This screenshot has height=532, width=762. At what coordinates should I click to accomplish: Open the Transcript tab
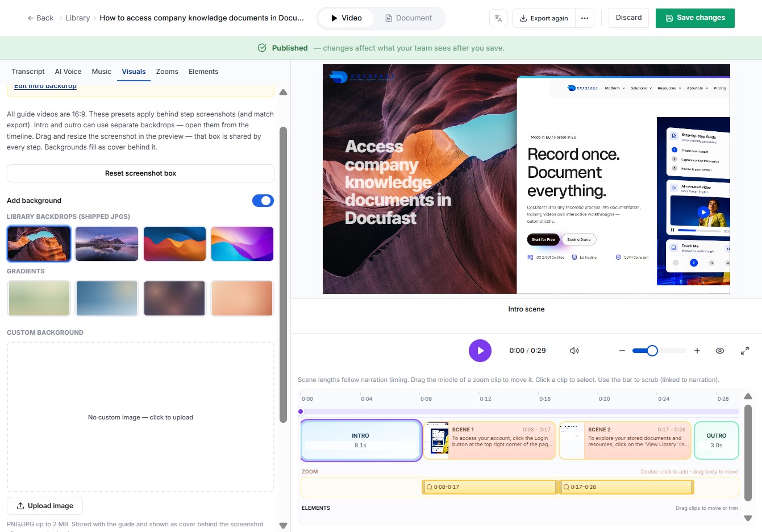pos(28,72)
